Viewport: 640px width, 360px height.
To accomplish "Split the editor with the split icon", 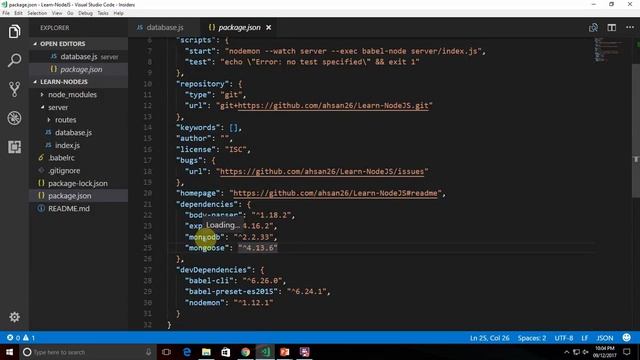I will click(611, 27).
